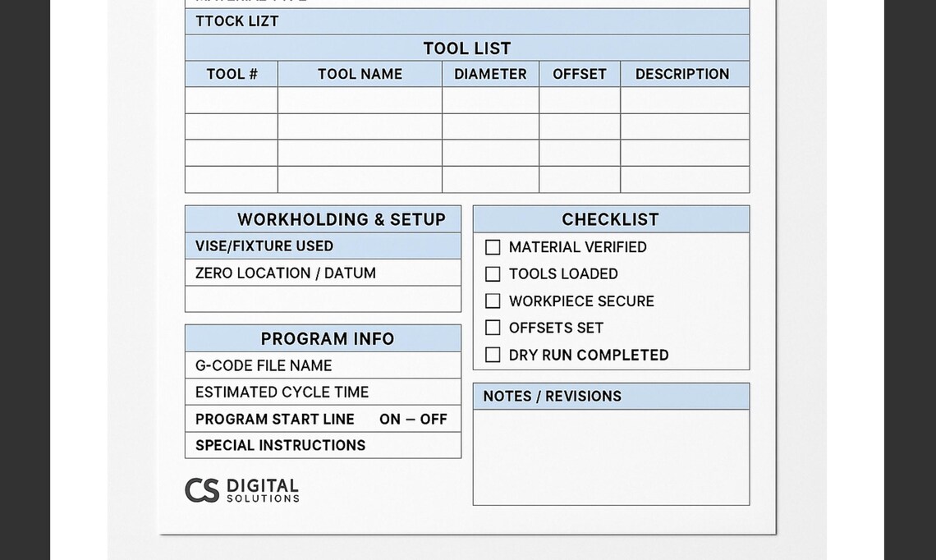Click the WORKHOLDING & SETUP header

tap(323, 219)
